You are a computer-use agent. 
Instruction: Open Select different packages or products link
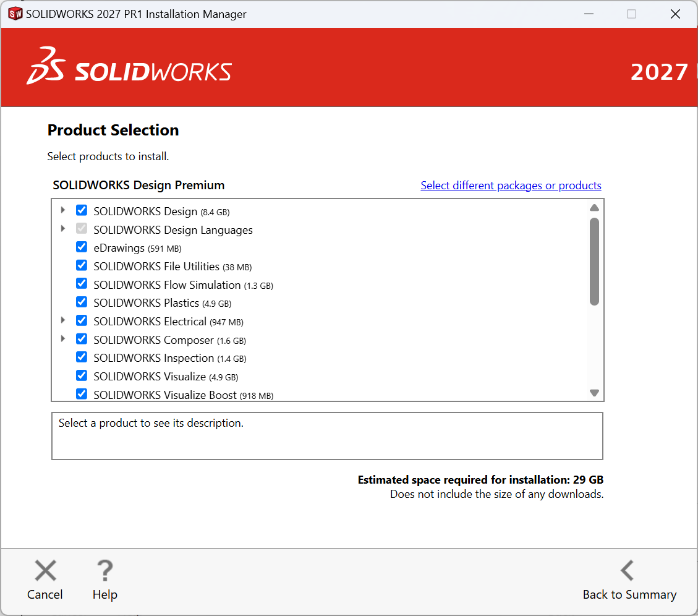[511, 186]
